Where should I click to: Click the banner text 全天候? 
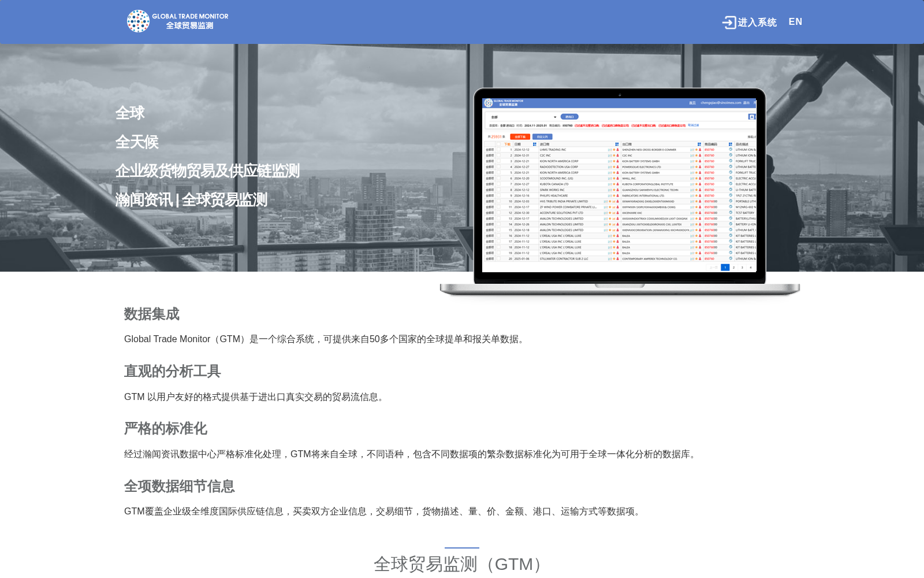pyautogui.click(x=137, y=142)
